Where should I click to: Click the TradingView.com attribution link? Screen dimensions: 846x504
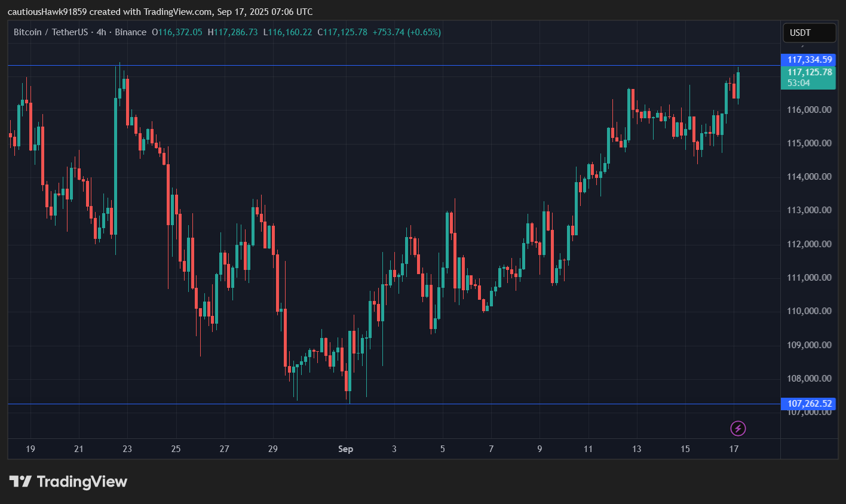point(176,11)
